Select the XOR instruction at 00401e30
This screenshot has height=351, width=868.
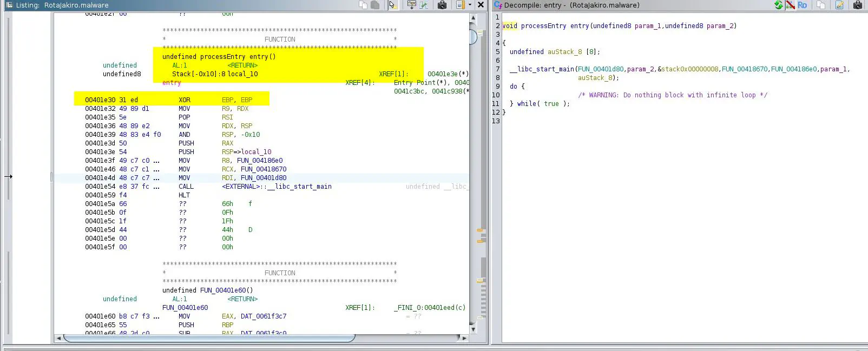(185, 100)
